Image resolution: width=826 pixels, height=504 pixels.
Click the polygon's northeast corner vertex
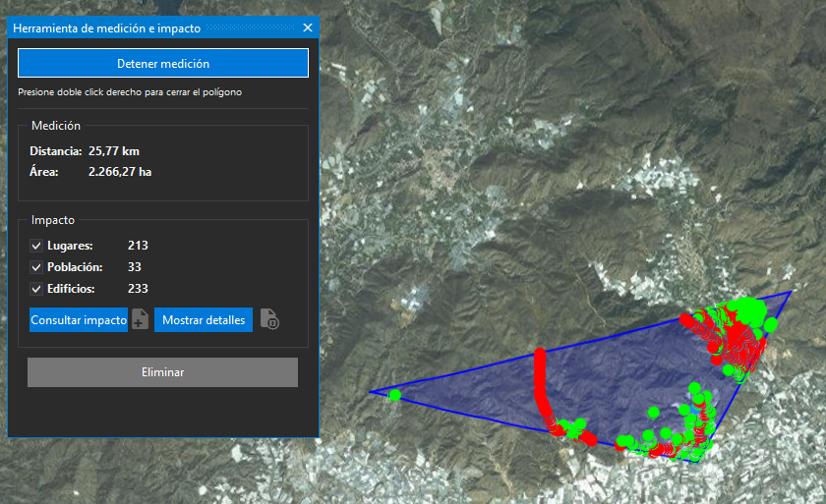click(791, 291)
